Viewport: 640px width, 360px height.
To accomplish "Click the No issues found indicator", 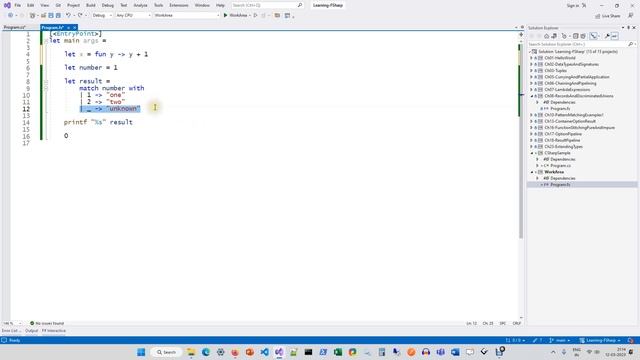I will (x=47, y=323).
